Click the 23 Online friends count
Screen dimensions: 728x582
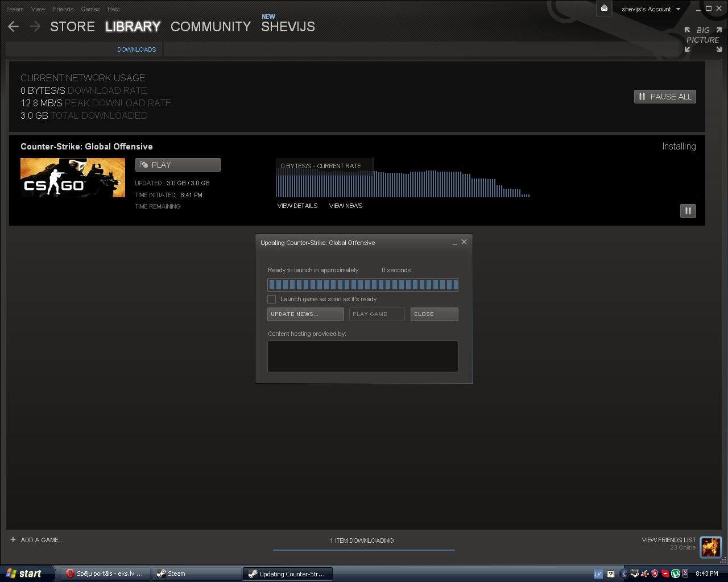click(682, 548)
